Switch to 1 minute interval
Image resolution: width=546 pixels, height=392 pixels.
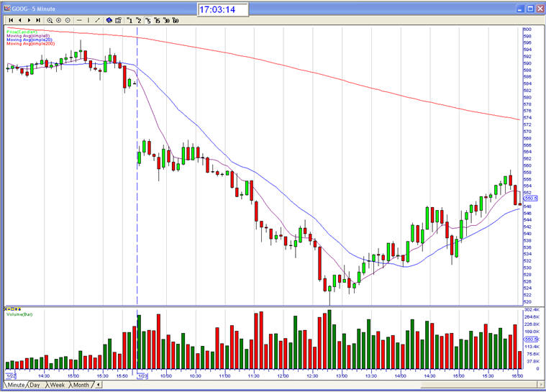(129, 21)
